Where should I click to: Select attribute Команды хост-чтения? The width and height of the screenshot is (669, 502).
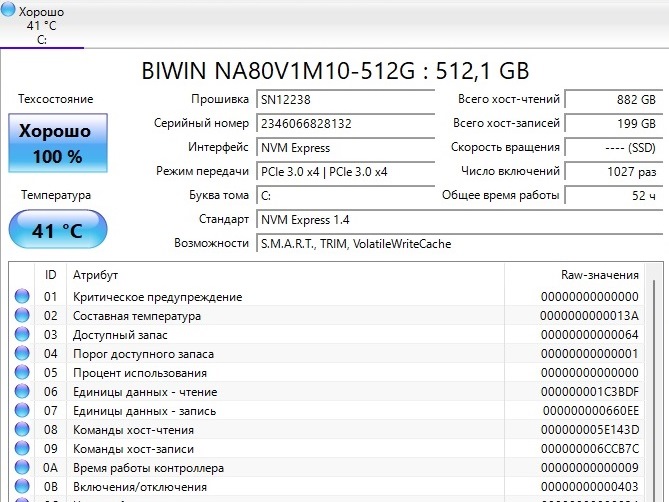tap(133, 430)
